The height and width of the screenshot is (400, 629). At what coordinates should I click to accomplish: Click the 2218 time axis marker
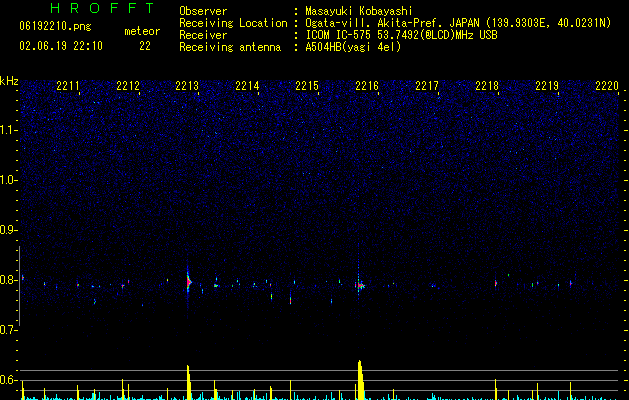pos(487,86)
